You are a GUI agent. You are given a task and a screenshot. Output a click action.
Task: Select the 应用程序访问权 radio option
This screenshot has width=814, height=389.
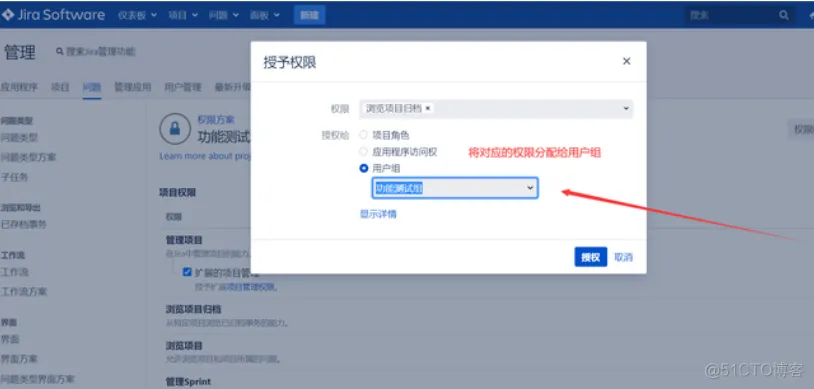[x=363, y=152]
